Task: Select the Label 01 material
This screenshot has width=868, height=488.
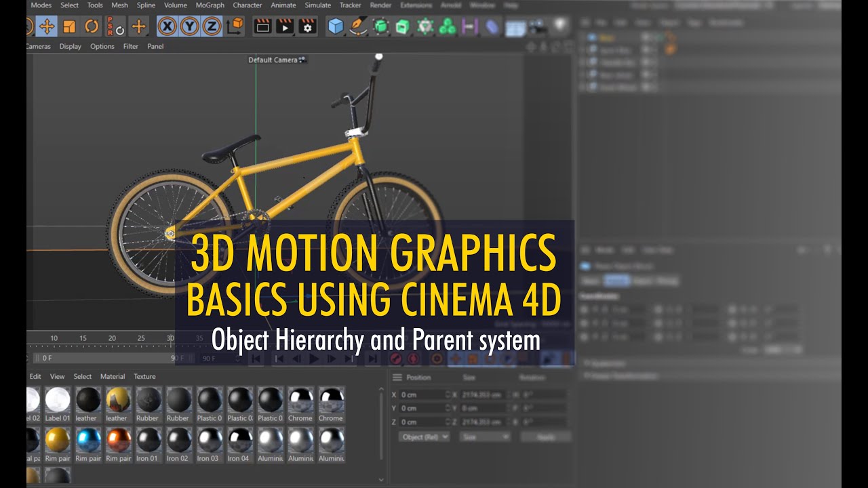Action: coord(58,405)
